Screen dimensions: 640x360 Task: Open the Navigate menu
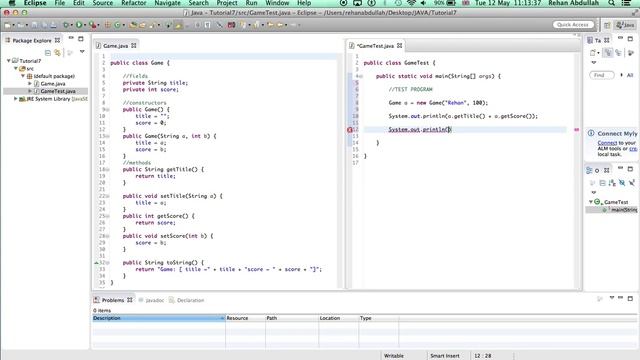(167, 3)
